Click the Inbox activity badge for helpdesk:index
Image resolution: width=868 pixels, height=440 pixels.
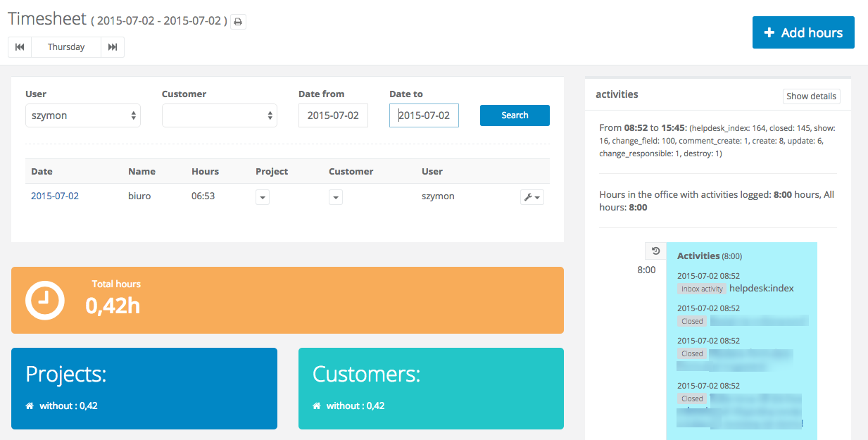tap(701, 288)
